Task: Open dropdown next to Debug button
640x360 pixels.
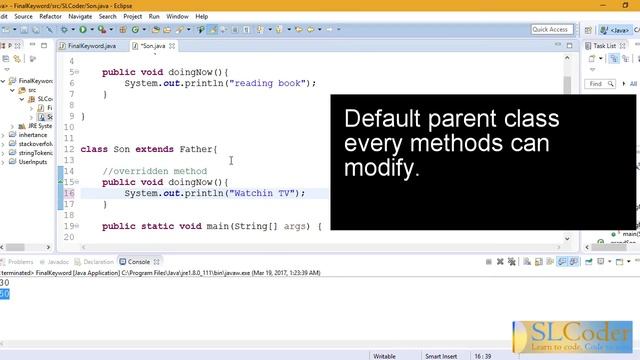Action: pyautogui.click(x=73, y=29)
